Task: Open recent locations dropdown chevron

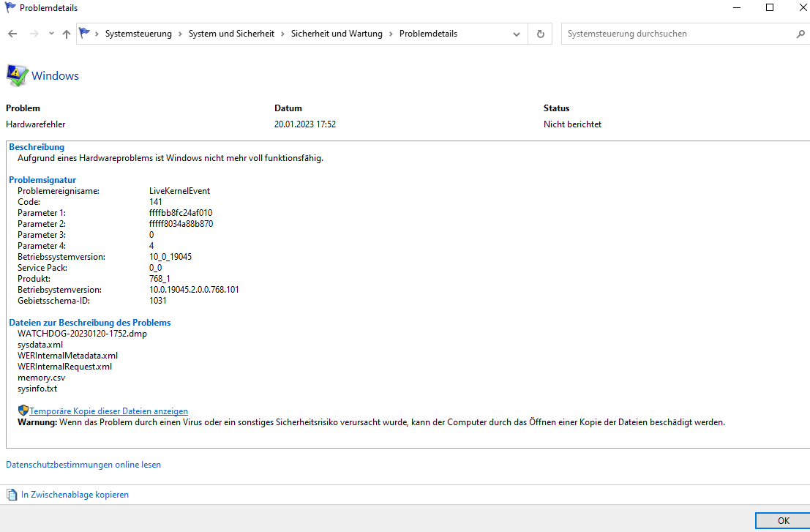Action: [51, 34]
